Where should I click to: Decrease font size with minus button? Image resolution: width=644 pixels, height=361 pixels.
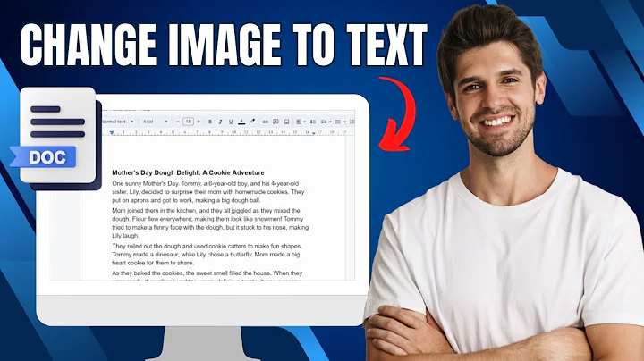(x=177, y=122)
